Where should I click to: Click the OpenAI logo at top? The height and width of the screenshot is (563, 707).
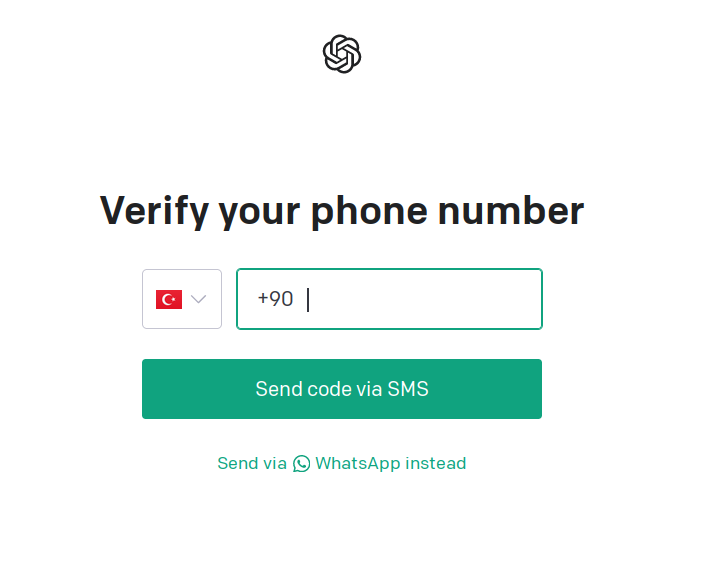pos(342,54)
